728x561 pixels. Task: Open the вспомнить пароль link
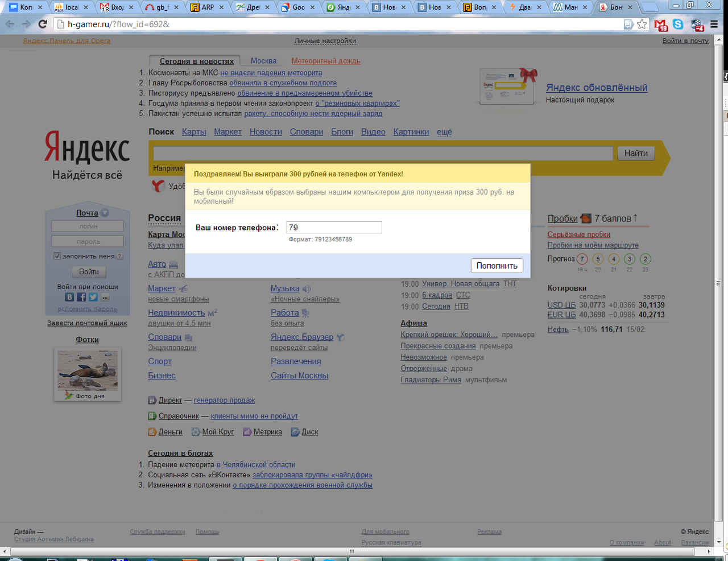pos(88,309)
